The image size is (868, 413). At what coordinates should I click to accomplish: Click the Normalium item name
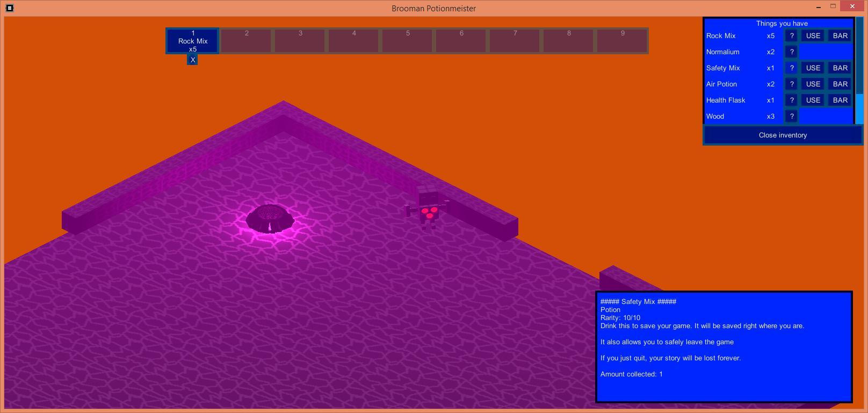pyautogui.click(x=722, y=52)
